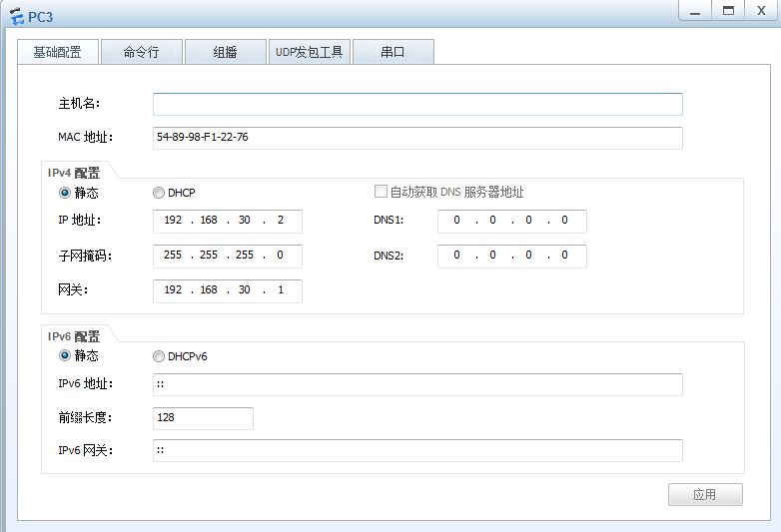781x532 pixels.
Task: Maximize the PC3 window
Action: 728,11
